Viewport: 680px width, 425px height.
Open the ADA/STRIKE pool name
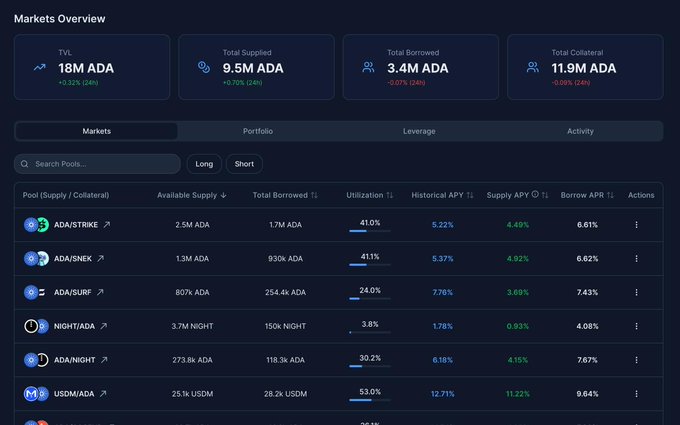tap(76, 225)
